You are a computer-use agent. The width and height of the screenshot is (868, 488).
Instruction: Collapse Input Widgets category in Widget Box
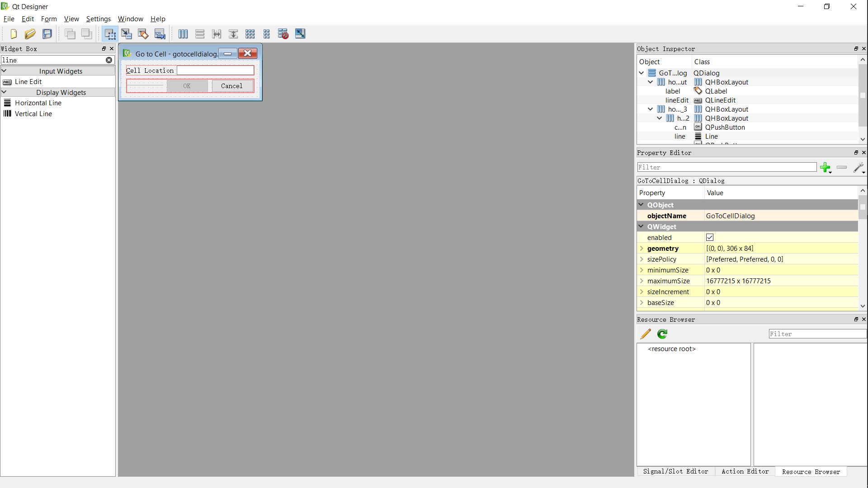[x=4, y=71]
